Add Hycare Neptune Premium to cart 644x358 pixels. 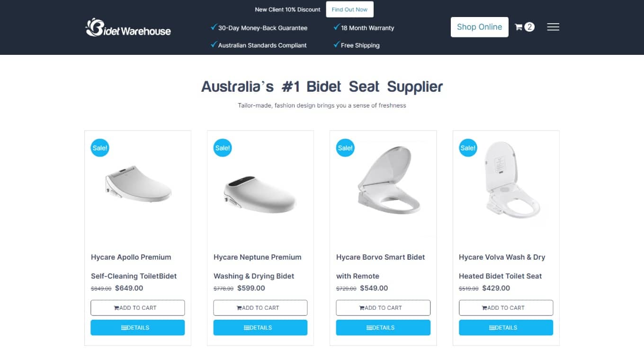[260, 308]
